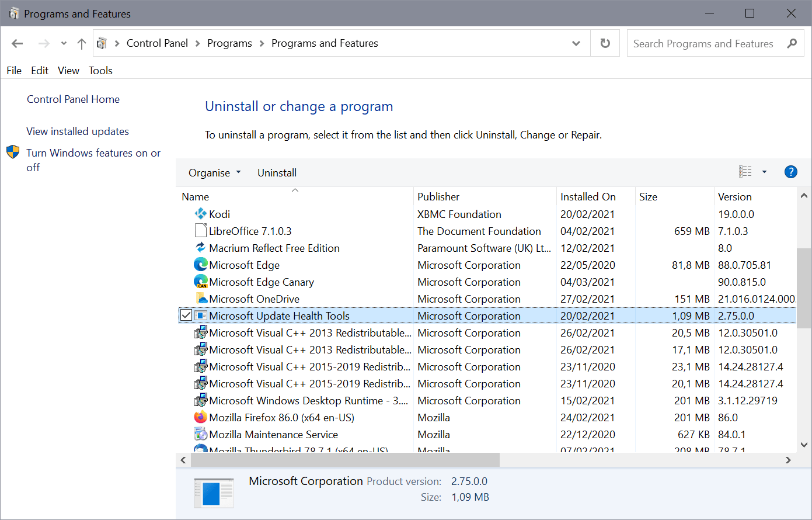Open Turn Windows features on or off
The image size is (812, 520).
coord(93,152)
